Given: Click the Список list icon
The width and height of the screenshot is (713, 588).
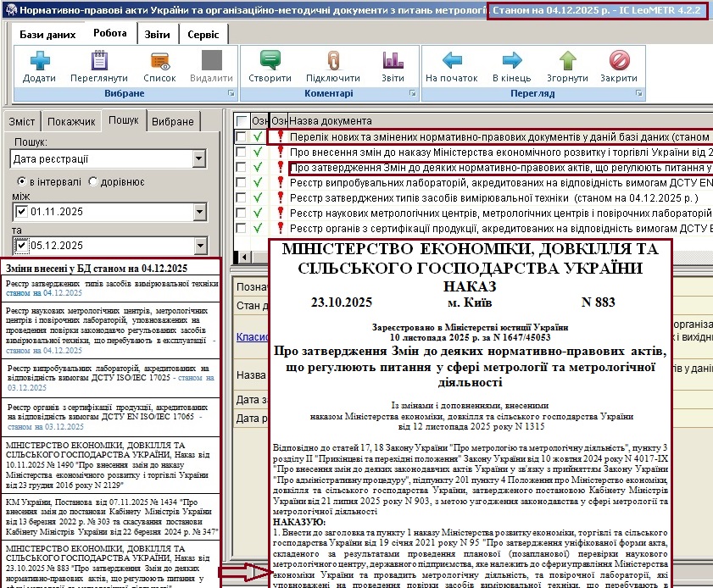Looking at the screenshot, I should click(159, 61).
